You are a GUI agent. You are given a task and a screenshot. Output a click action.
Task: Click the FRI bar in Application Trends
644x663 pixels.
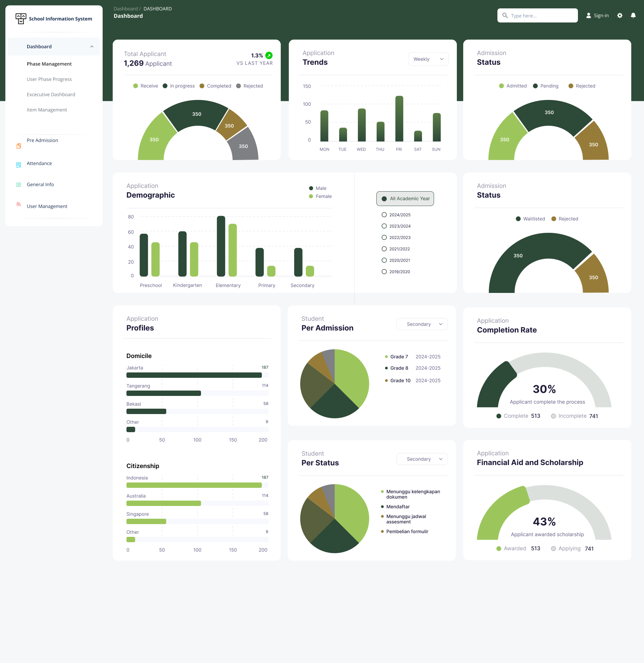[399, 118]
